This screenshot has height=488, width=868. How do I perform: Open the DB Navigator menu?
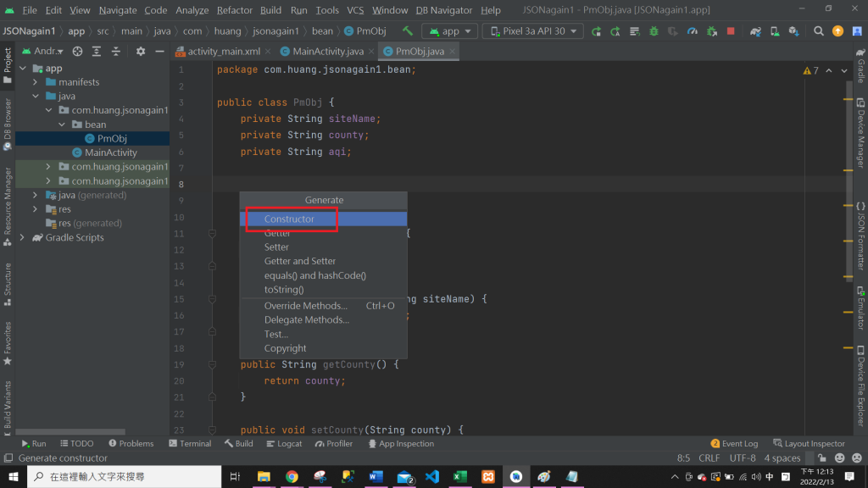(443, 10)
